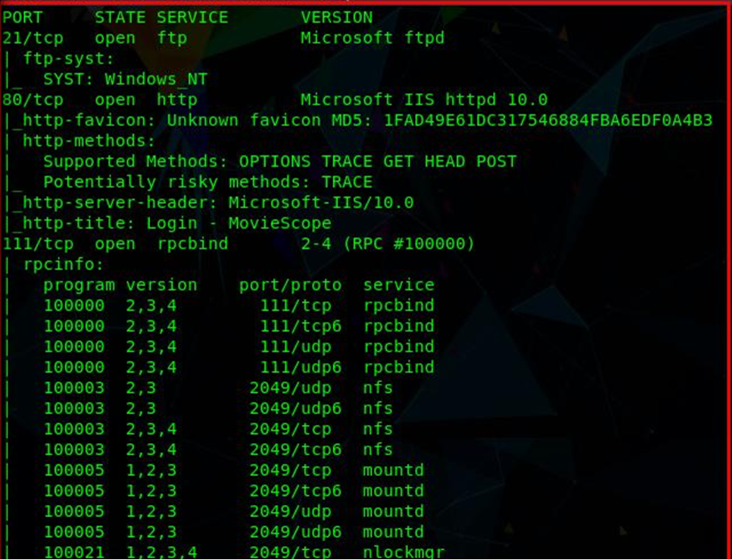Click the SYST: Windows_NT line
This screenshot has width=732, height=560.
click(x=125, y=79)
